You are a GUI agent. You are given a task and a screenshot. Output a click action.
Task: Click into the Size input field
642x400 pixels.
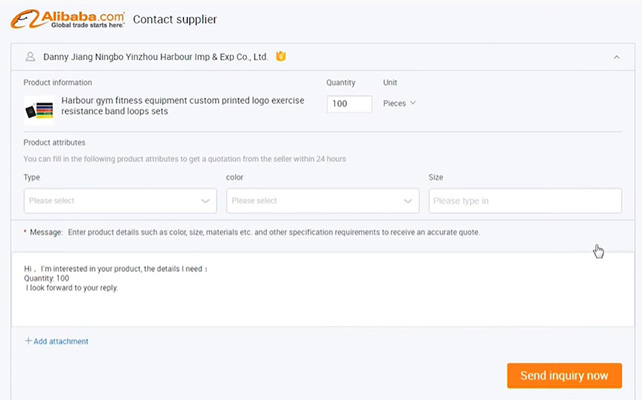click(525, 200)
